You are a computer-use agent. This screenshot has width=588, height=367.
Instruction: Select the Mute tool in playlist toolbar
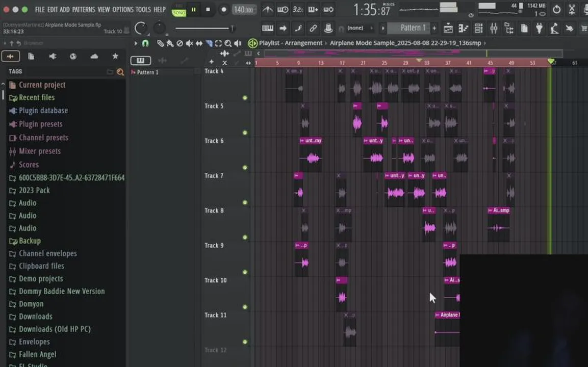pyautogui.click(x=189, y=43)
